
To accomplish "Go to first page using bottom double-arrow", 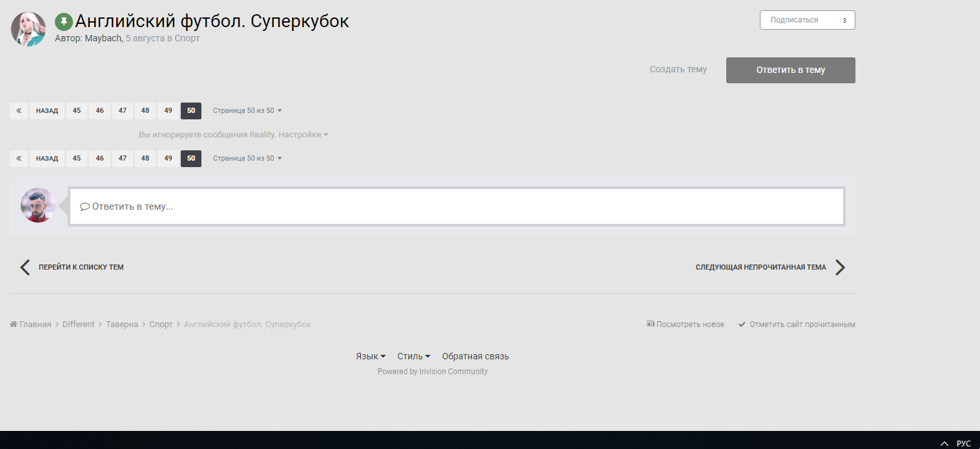I will [19, 159].
